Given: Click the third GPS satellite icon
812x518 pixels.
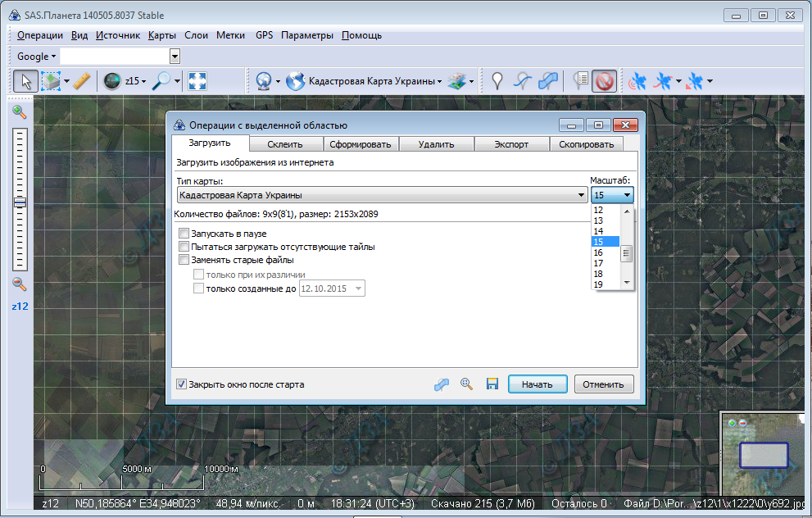Looking at the screenshot, I should pyautogui.click(x=695, y=81).
